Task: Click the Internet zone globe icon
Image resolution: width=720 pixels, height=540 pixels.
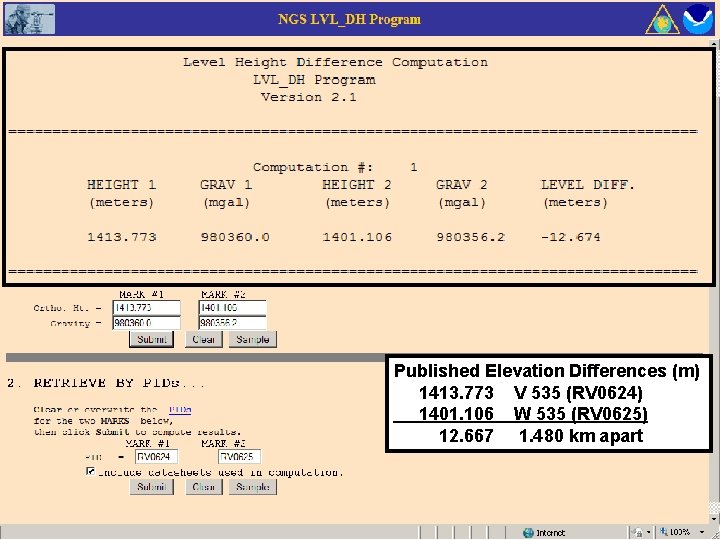Action: [x=529, y=533]
